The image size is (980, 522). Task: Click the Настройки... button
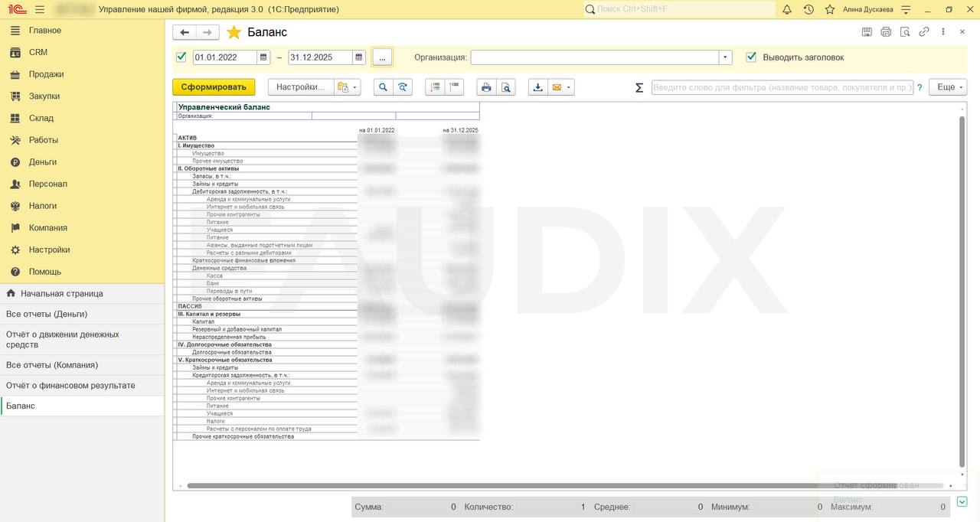301,87
